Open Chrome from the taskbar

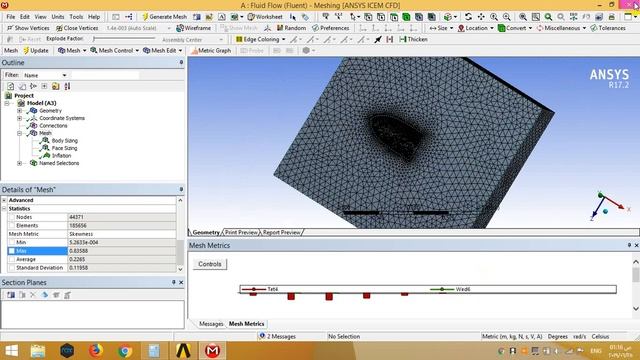[125, 351]
